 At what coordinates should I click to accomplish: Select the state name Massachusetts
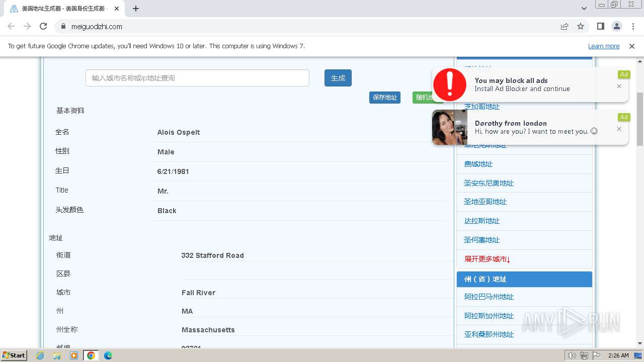[x=208, y=330]
